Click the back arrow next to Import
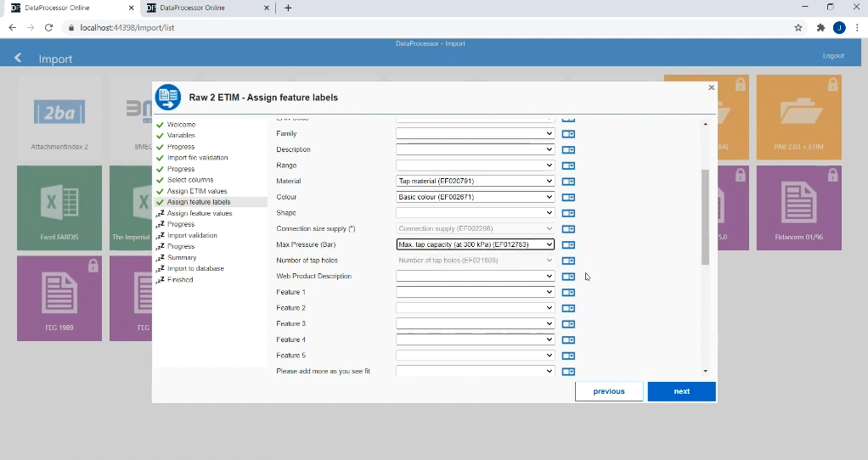 click(x=19, y=58)
